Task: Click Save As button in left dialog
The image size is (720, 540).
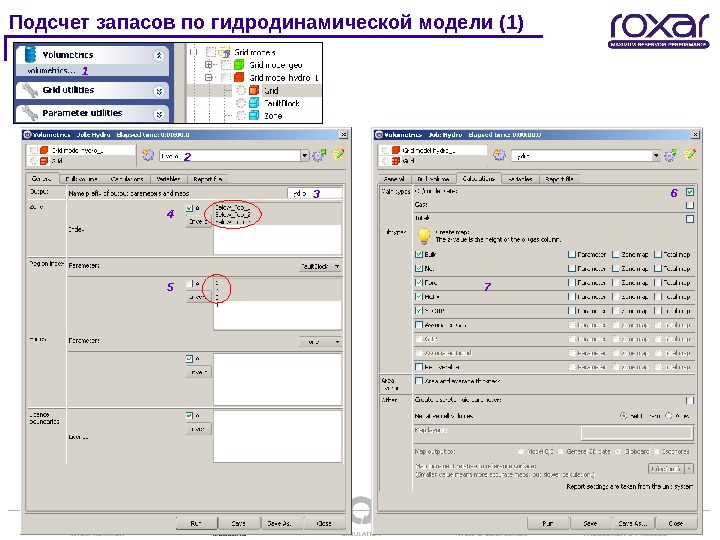Action: (x=280, y=523)
